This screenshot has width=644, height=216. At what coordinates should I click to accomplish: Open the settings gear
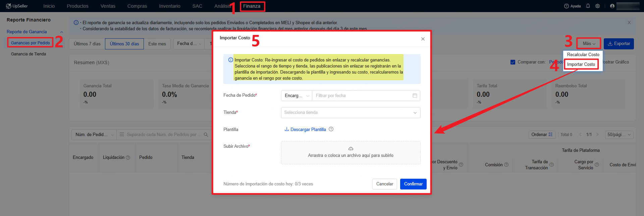pyautogui.click(x=598, y=6)
